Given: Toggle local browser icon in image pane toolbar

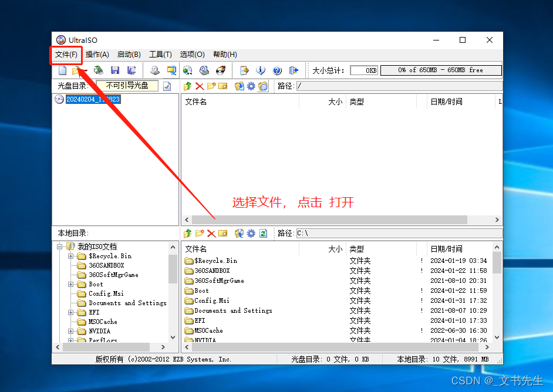Looking at the screenshot, I should point(263,86).
